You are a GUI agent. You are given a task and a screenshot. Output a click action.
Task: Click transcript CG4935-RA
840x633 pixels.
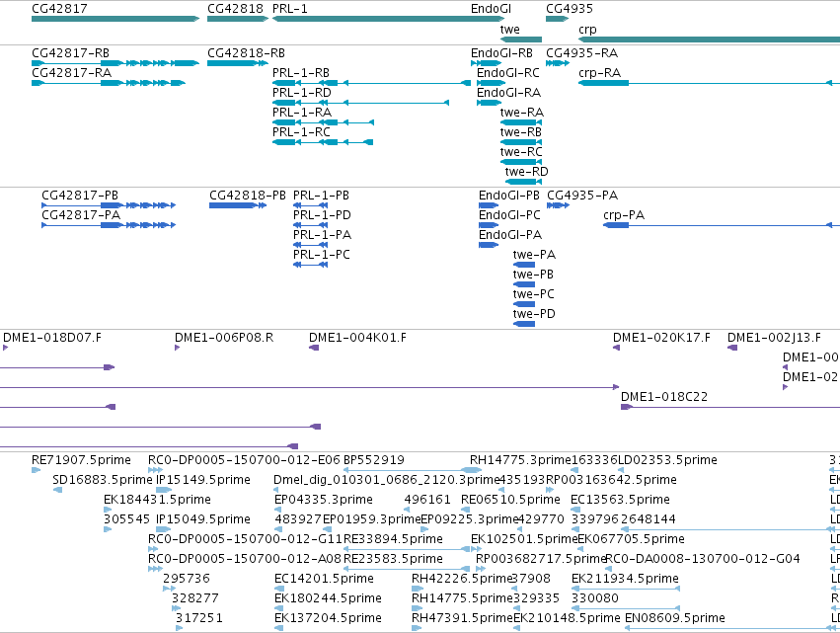[557, 63]
